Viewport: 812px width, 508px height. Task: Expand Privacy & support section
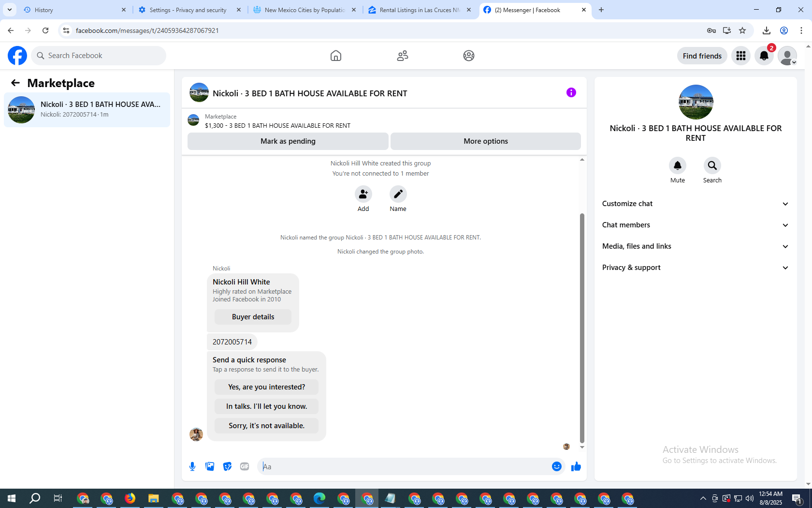click(x=696, y=268)
